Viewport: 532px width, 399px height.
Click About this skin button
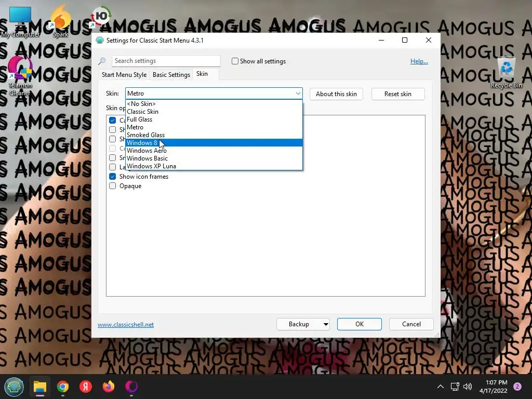pyautogui.click(x=336, y=94)
